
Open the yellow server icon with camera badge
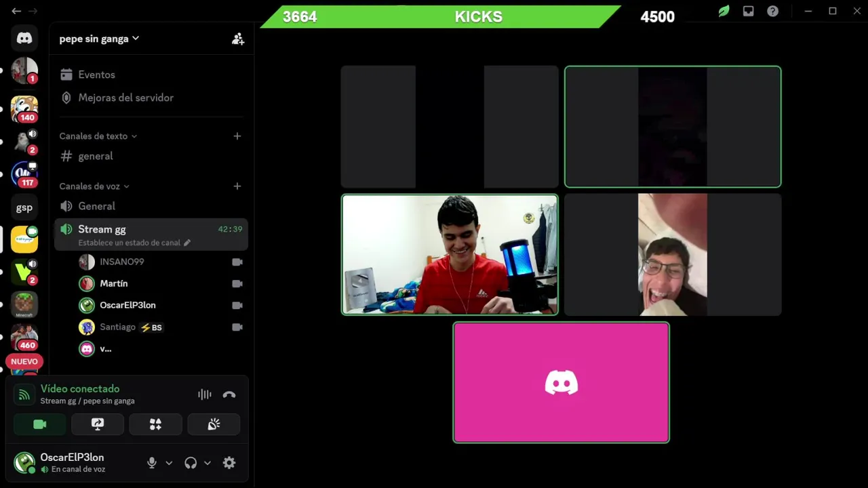[24, 239]
